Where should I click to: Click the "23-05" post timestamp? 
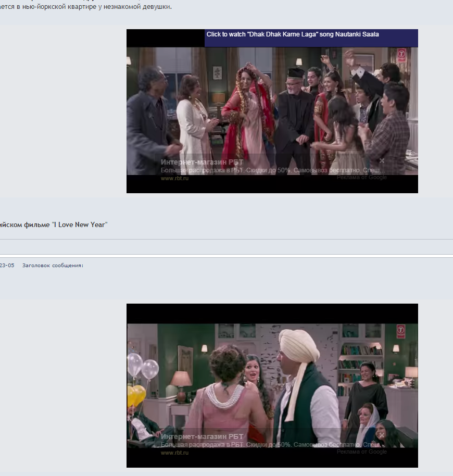point(7,265)
